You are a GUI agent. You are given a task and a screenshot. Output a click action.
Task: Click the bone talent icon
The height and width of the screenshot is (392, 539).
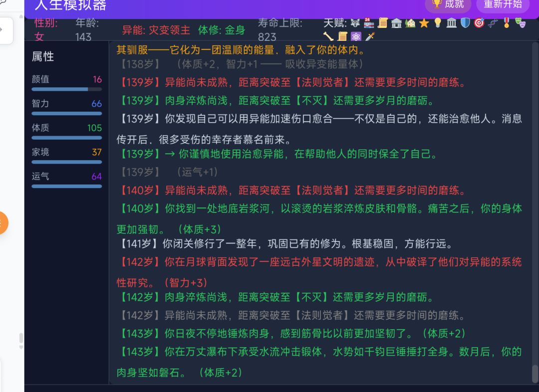point(328,36)
